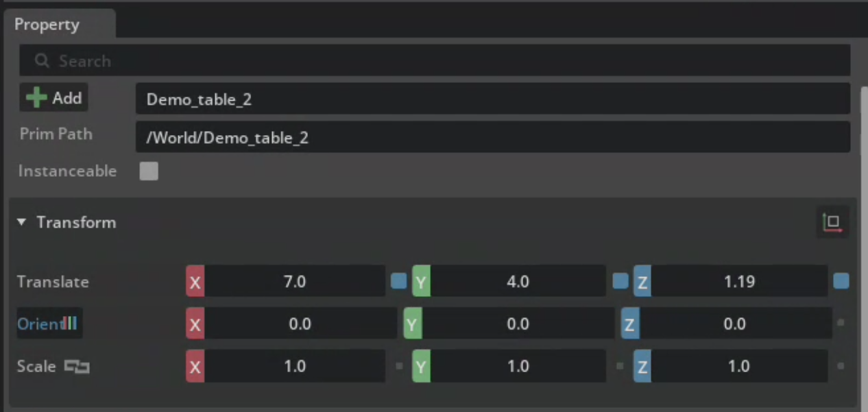Click the green plus Add icon
The image size is (868, 412).
point(36,98)
